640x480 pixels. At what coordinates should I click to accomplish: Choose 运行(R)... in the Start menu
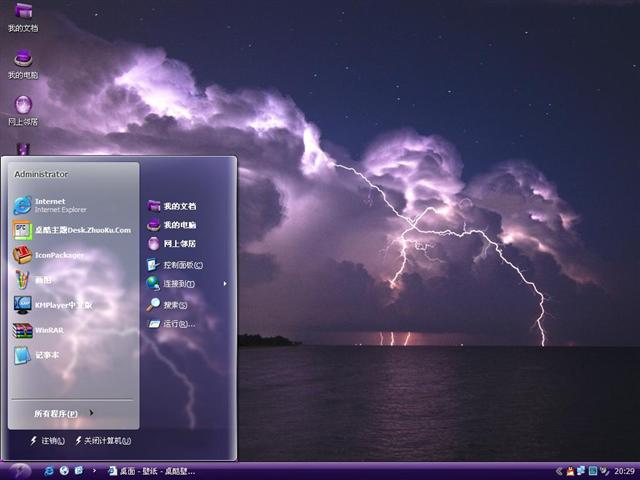pos(178,324)
